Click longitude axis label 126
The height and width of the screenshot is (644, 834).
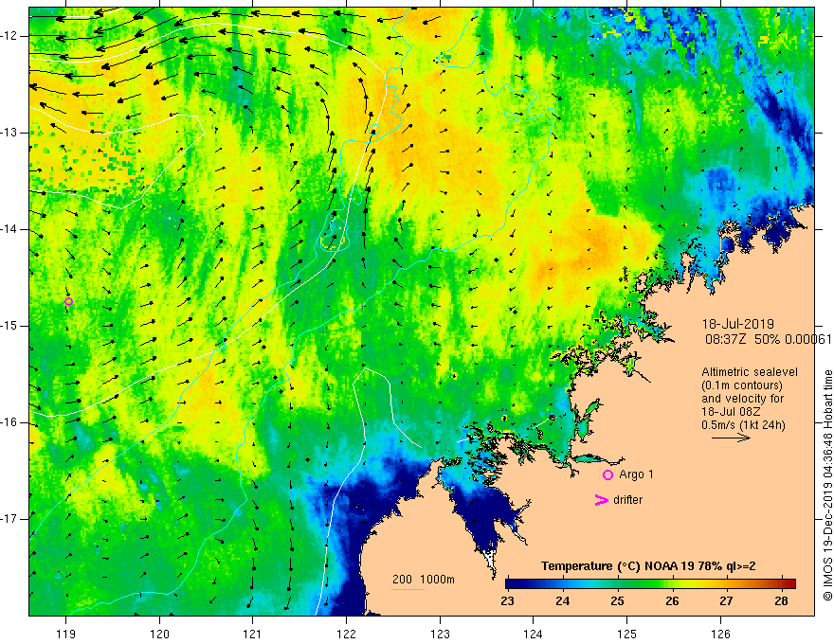click(720, 634)
